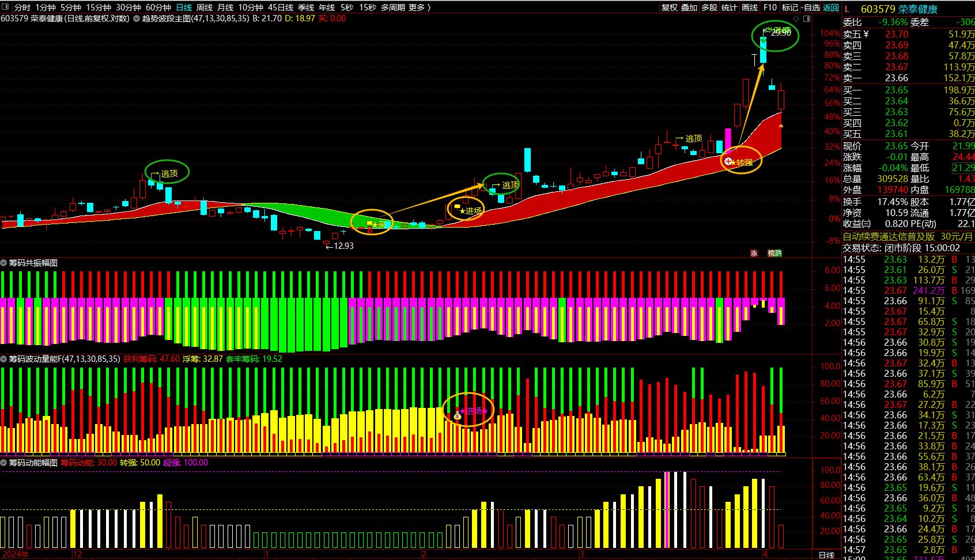The height and width of the screenshot is (560, 975).
Task: Click the 委比 value -9.36%
Action: (893, 22)
